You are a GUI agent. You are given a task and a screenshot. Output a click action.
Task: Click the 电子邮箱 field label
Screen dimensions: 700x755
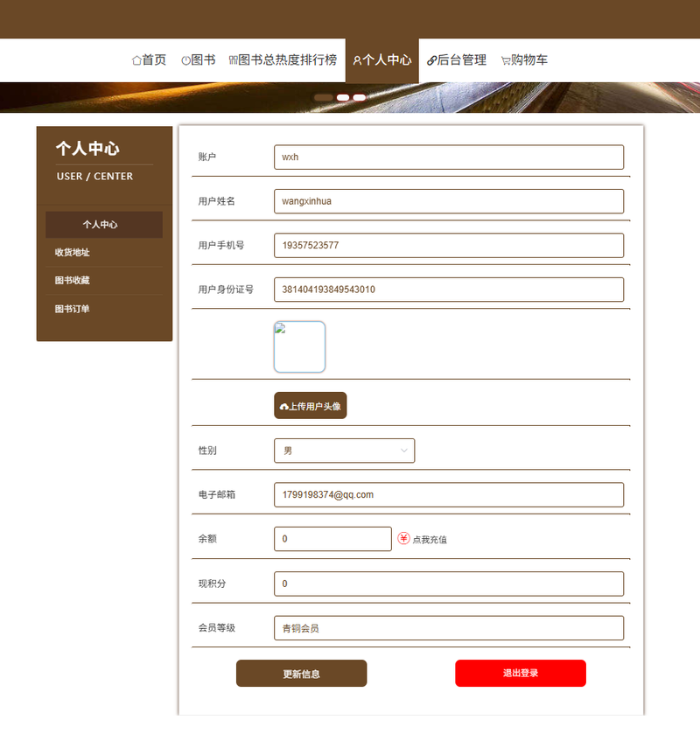point(217,494)
